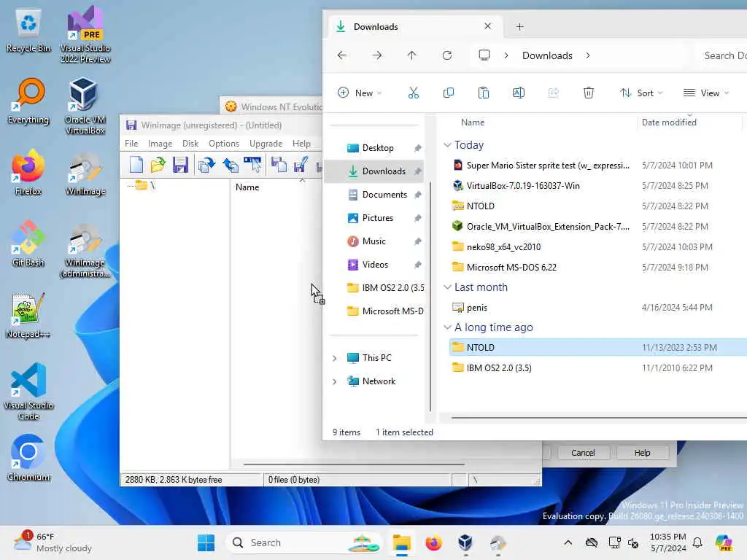
Task: Select Notepad++ desktop icon
Action: [x=28, y=315]
